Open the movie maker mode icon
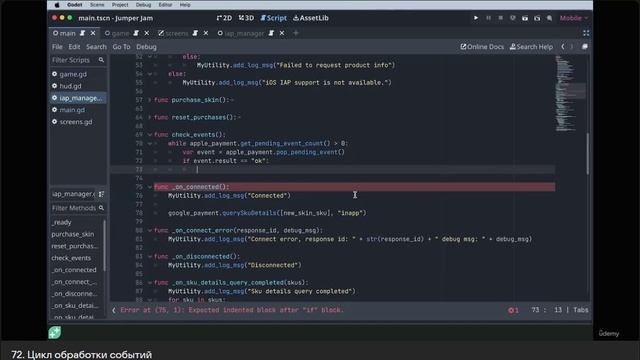 tap(549, 18)
